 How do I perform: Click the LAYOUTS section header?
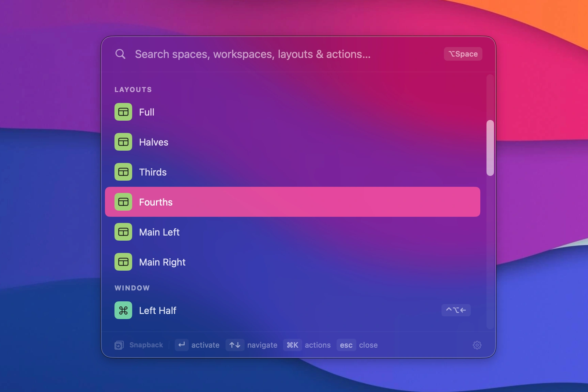pos(133,90)
